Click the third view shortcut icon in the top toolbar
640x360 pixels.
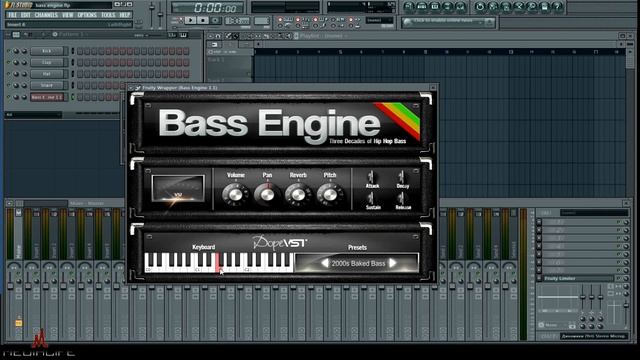pos(435,7)
